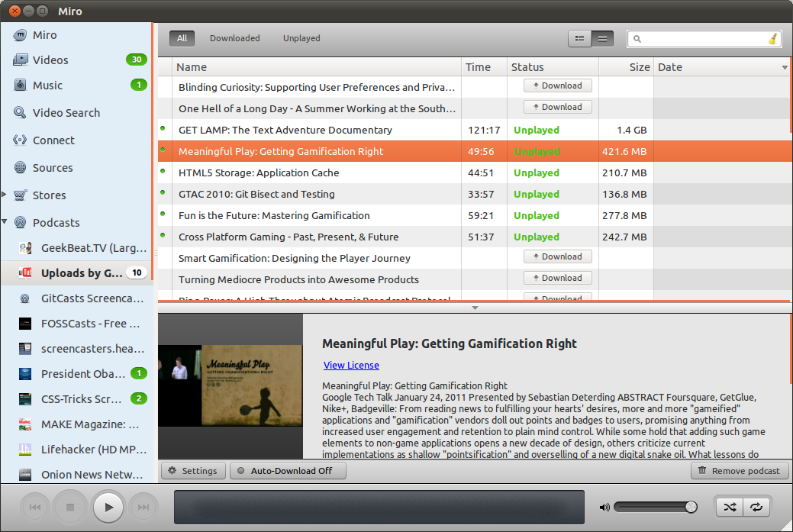Viewport: 793px width, 532px height.
Task: Select President Obama podcast icon
Action: tap(24, 374)
